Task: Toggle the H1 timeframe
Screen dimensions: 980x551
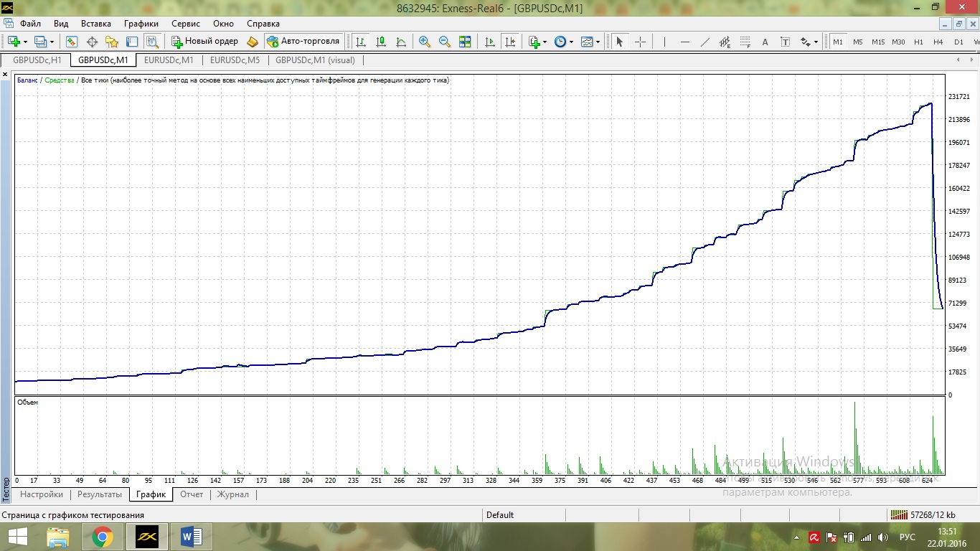Action: coord(918,42)
